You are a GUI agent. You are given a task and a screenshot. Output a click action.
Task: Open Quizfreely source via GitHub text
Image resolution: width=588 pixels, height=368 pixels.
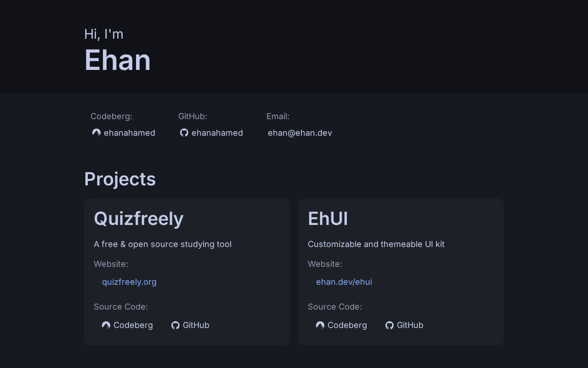196,325
